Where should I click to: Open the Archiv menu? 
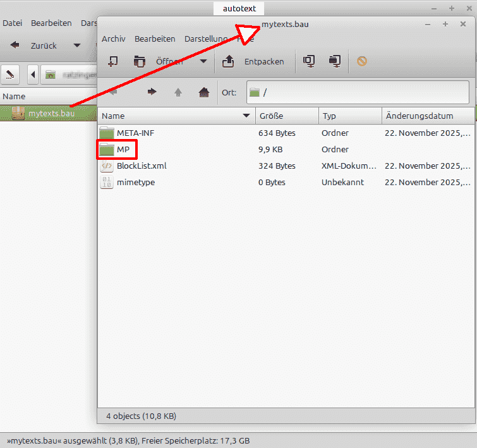point(114,39)
